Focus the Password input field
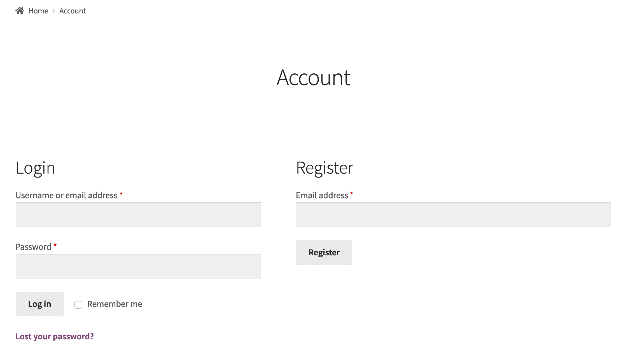 [x=138, y=266]
